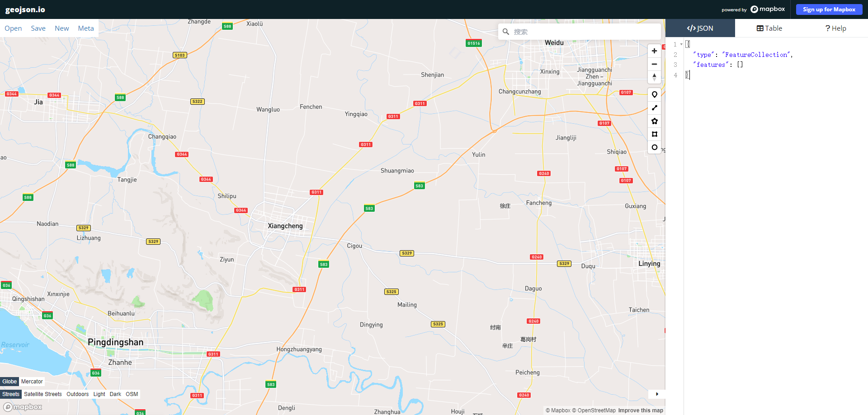Open the Help tab
868x415 pixels.
point(835,28)
